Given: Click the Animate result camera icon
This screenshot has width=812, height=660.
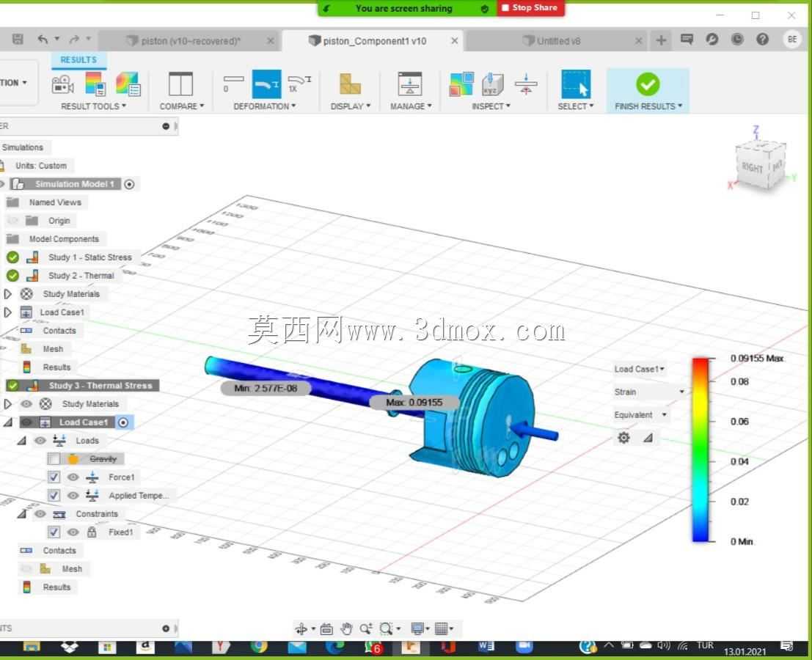Looking at the screenshot, I should pyautogui.click(x=62, y=84).
